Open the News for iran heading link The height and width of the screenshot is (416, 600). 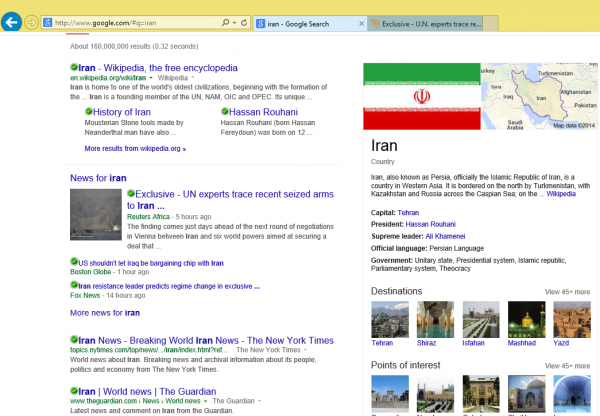[x=98, y=178]
